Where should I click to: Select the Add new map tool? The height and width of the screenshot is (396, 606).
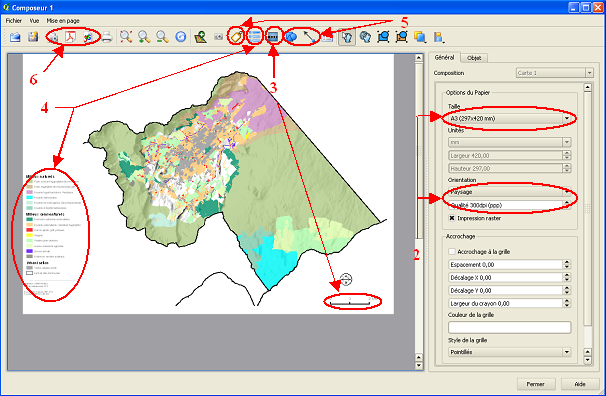click(x=200, y=37)
